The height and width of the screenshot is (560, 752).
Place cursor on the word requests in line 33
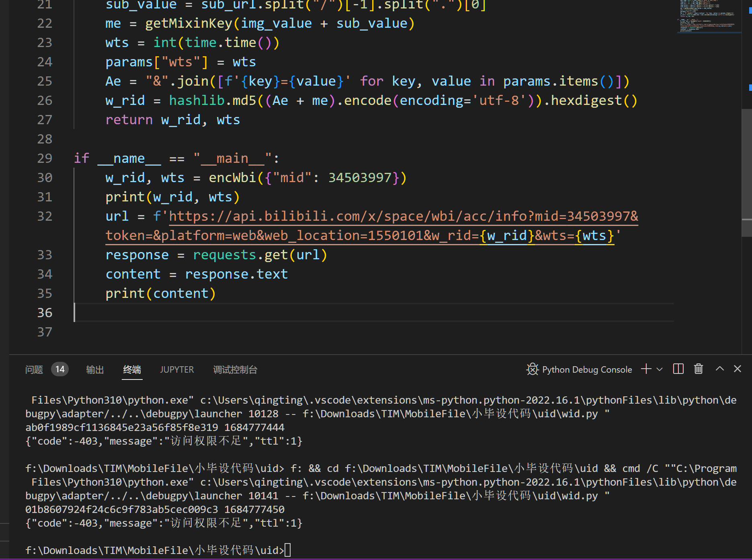pyautogui.click(x=224, y=254)
